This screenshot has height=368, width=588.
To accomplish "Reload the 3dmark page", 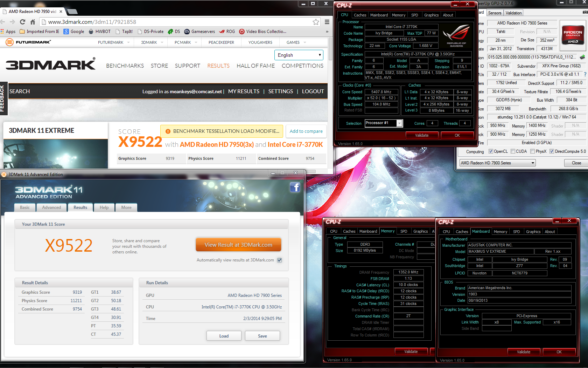I will coord(23,22).
